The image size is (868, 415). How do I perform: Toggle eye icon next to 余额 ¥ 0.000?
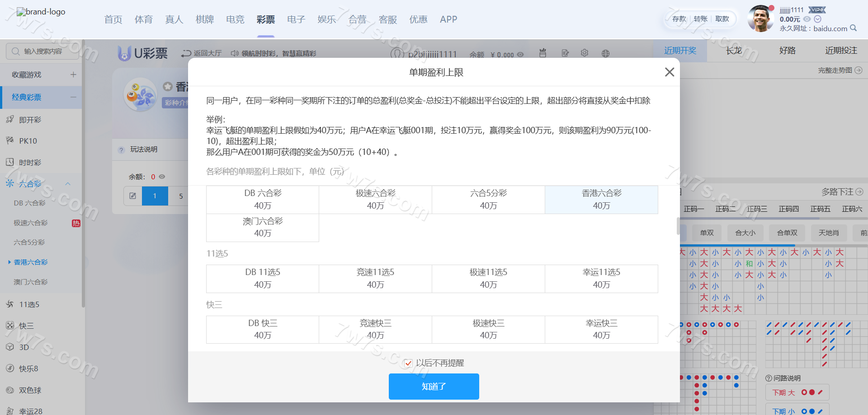coord(520,55)
